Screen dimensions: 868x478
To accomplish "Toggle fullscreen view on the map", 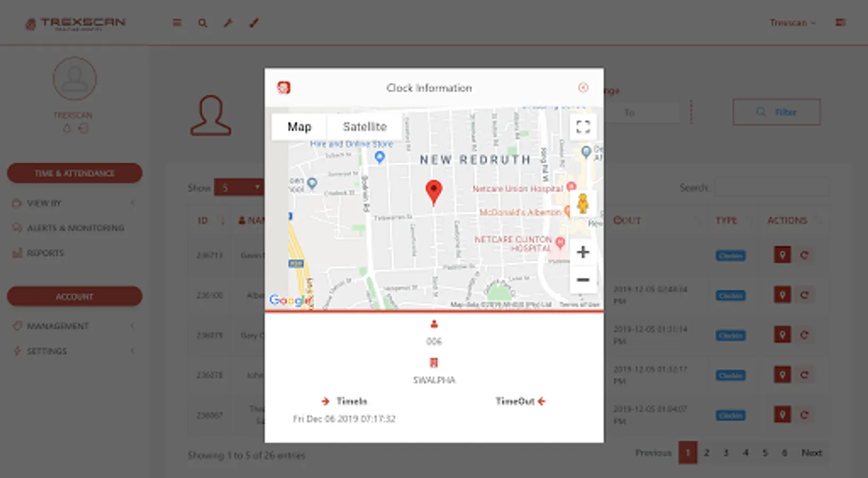I will coord(583,126).
